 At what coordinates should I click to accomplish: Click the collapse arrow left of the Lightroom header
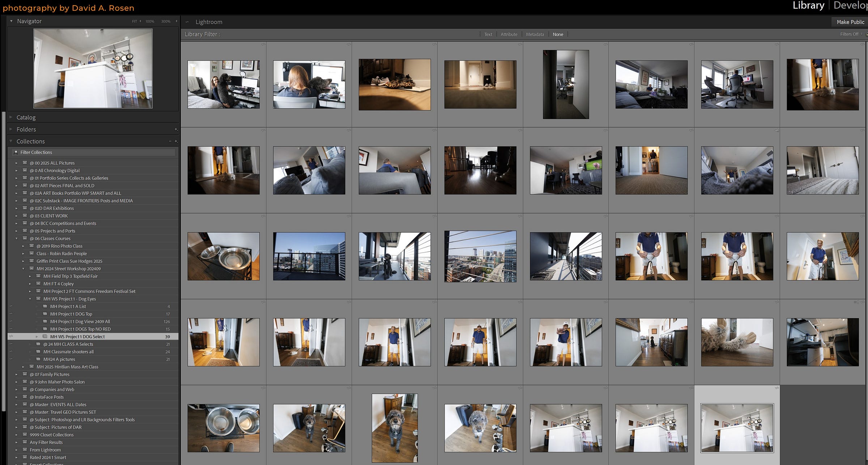click(187, 22)
